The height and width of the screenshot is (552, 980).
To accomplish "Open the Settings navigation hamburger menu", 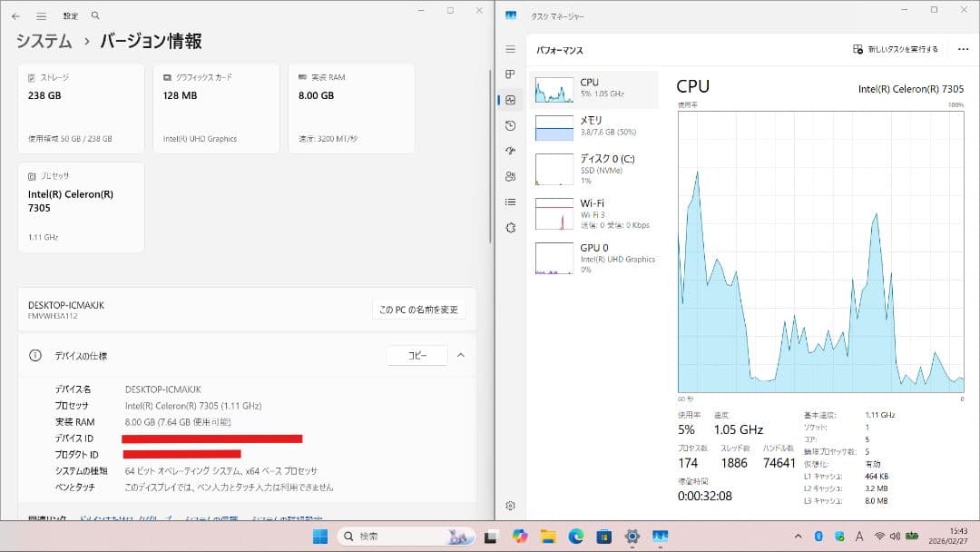I will pyautogui.click(x=41, y=15).
